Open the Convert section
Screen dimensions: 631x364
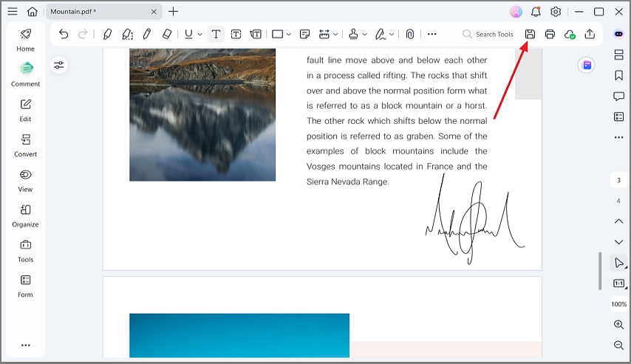coord(25,145)
